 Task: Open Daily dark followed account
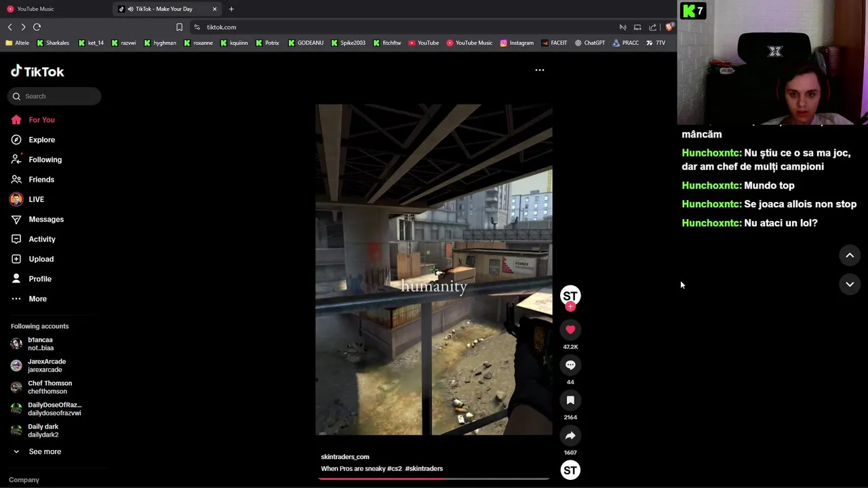point(35,430)
